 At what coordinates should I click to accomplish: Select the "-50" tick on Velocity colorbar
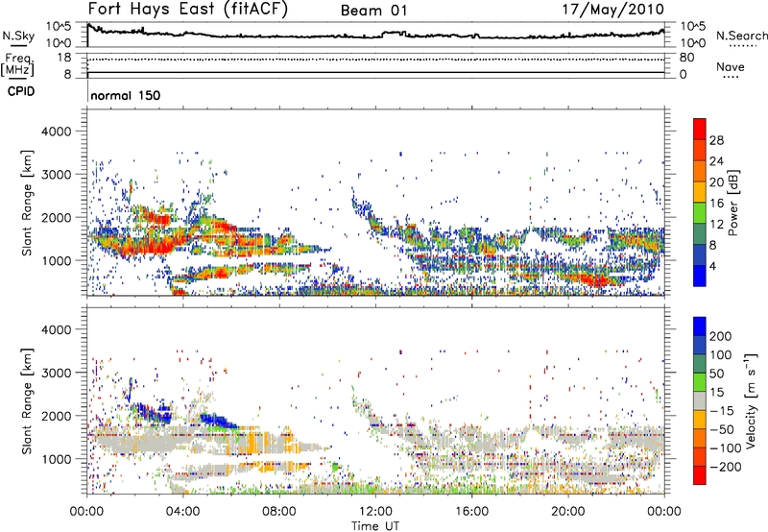coord(723,429)
